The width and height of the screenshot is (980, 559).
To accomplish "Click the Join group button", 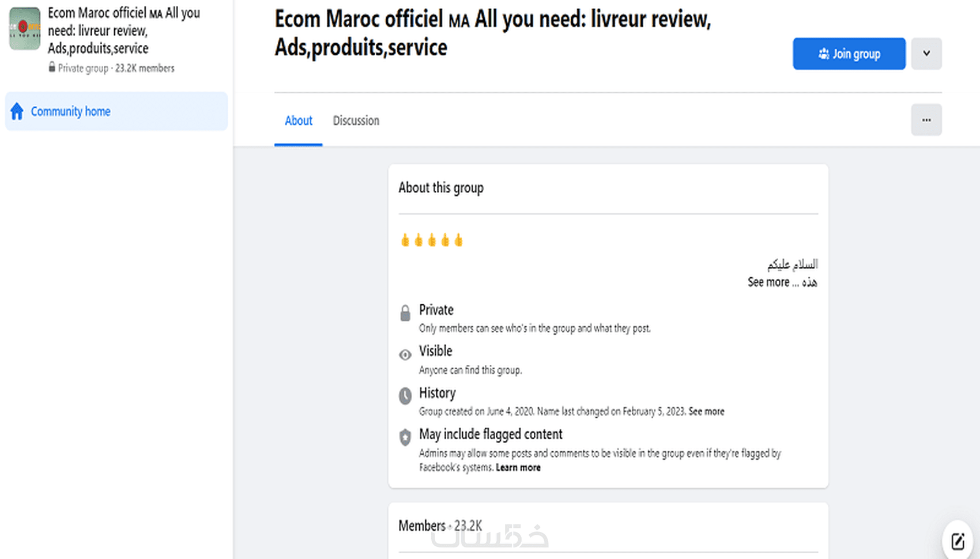I will [849, 54].
